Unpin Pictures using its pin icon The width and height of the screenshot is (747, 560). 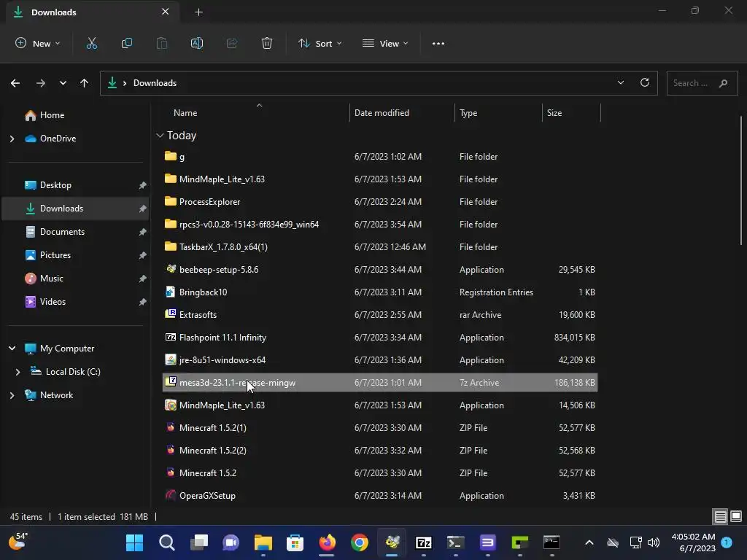[x=142, y=255]
